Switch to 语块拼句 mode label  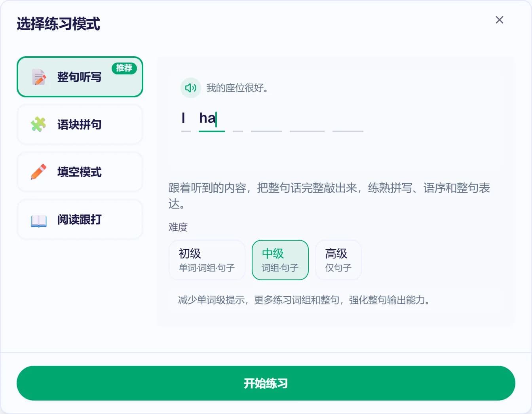pyautogui.click(x=79, y=124)
